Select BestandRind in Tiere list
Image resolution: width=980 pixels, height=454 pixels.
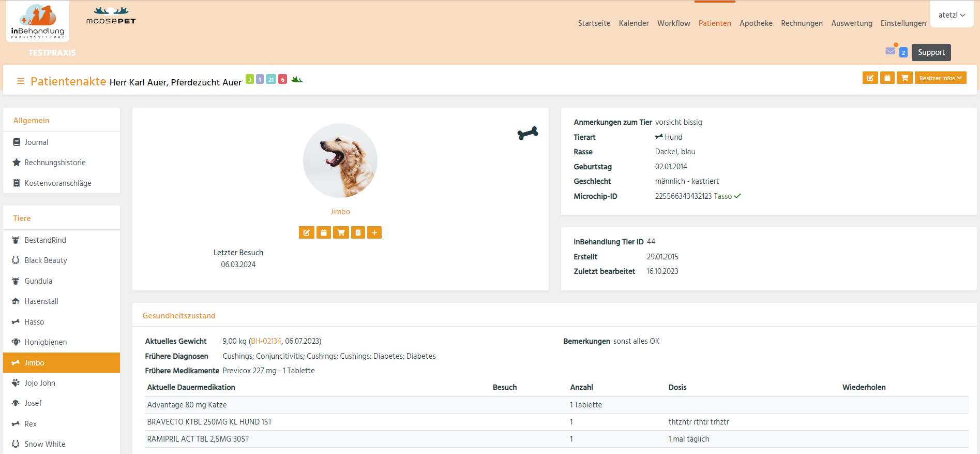click(62, 240)
